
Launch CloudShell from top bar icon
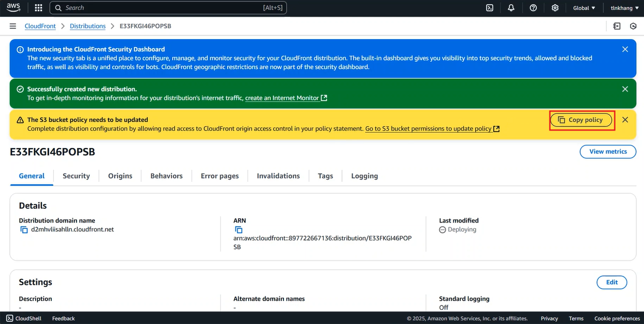(489, 8)
